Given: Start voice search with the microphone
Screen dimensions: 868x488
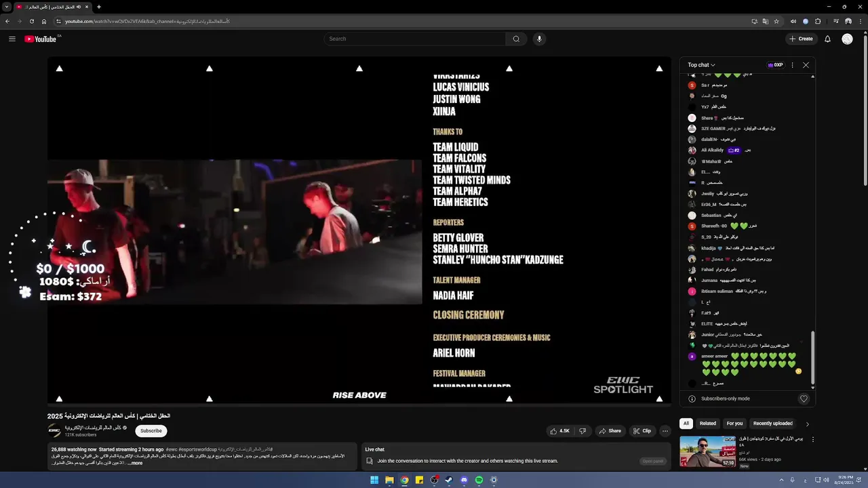Looking at the screenshot, I should (x=539, y=39).
